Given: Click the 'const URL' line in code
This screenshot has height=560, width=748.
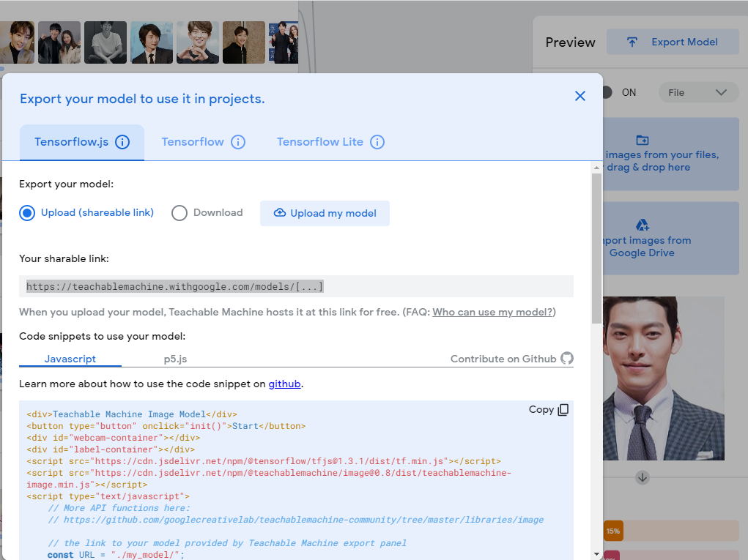Looking at the screenshot, I should point(116,555).
